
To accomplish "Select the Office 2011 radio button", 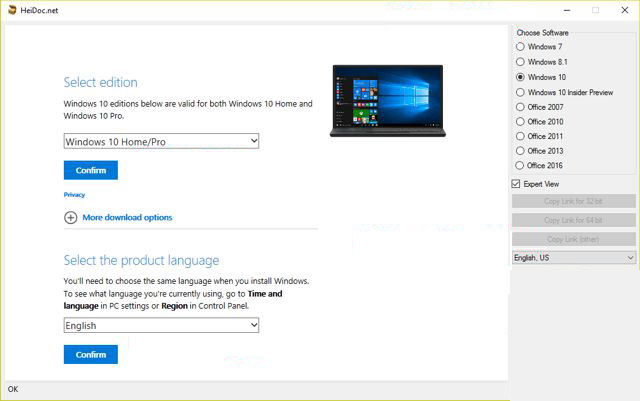I will (520, 136).
